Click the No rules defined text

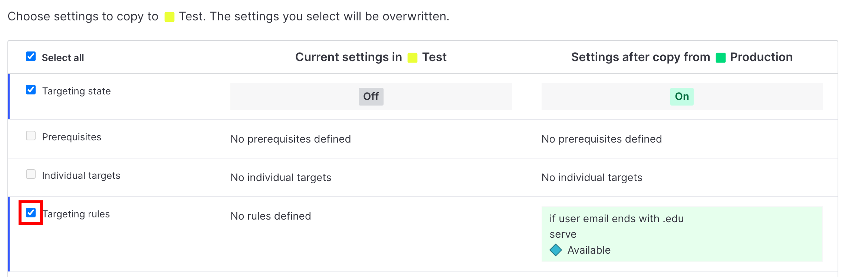pyautogui.click(x=270, y=216)
